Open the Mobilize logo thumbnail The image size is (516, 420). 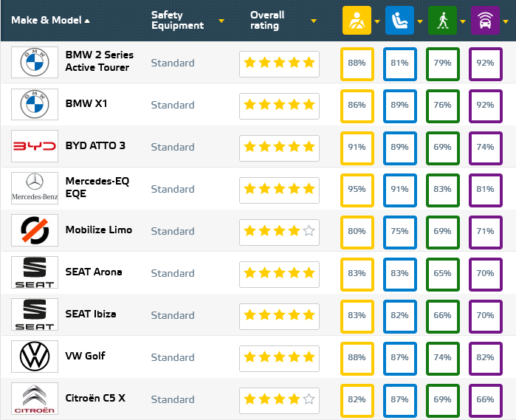pos(35,230)
